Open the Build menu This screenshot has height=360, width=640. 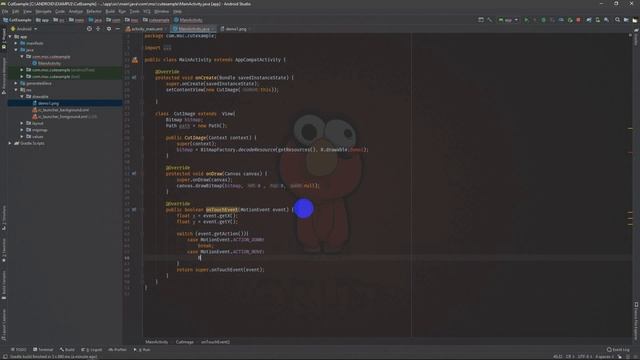pos(110,11)
